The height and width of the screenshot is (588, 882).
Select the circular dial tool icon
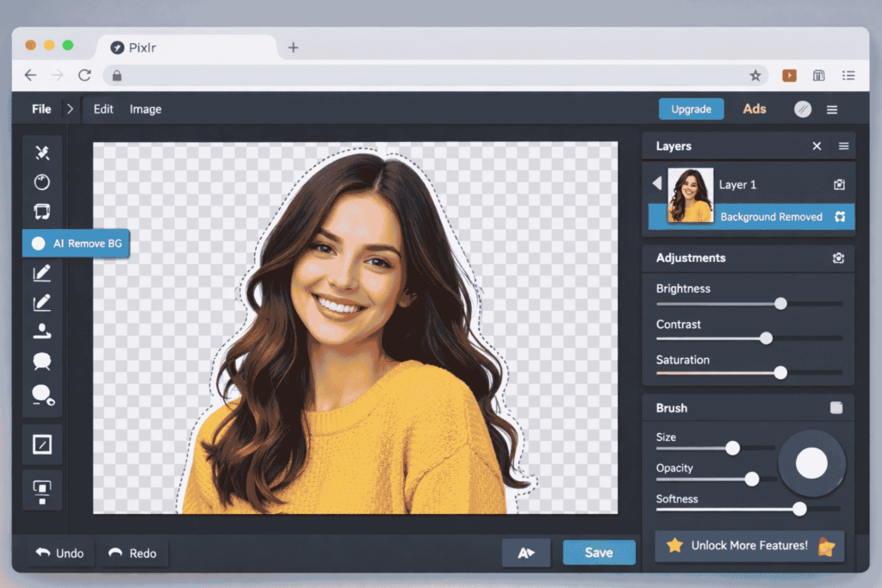(x=41, y=182)
